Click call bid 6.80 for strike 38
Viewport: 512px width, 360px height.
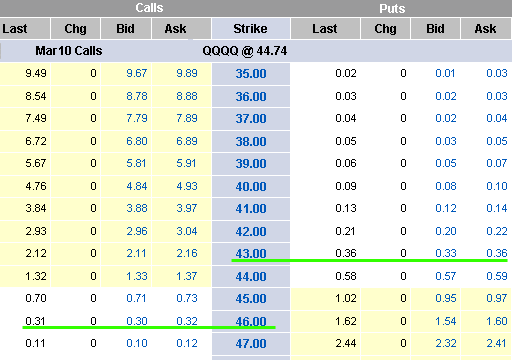pyautogui.click(x=137, y=141)
